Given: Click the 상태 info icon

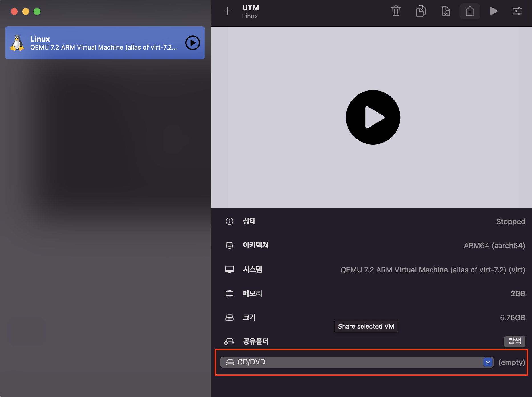Looking at the screenshot, I should click(229, 221).
